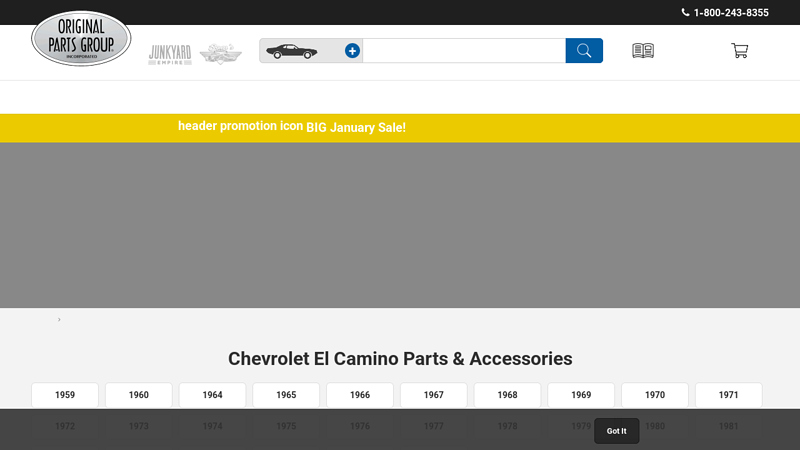Add a vehicle with the plus icon

pyautogui.click(x=352, y=51)
